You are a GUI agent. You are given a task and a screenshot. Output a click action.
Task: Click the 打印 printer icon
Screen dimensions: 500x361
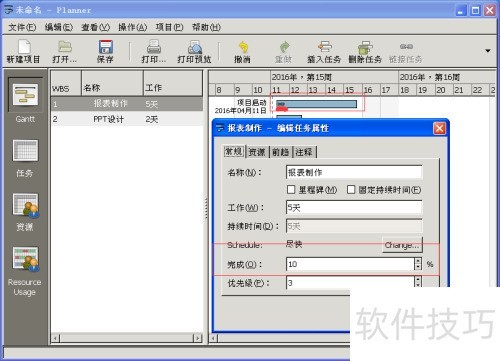[x=154, y=51]
